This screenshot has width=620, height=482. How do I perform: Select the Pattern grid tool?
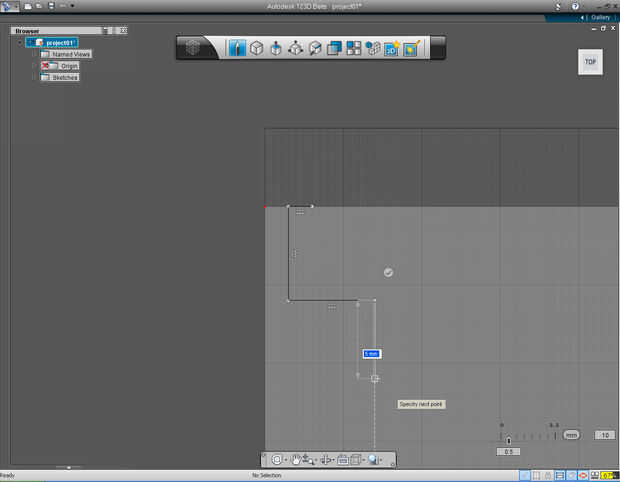point(353,48)
